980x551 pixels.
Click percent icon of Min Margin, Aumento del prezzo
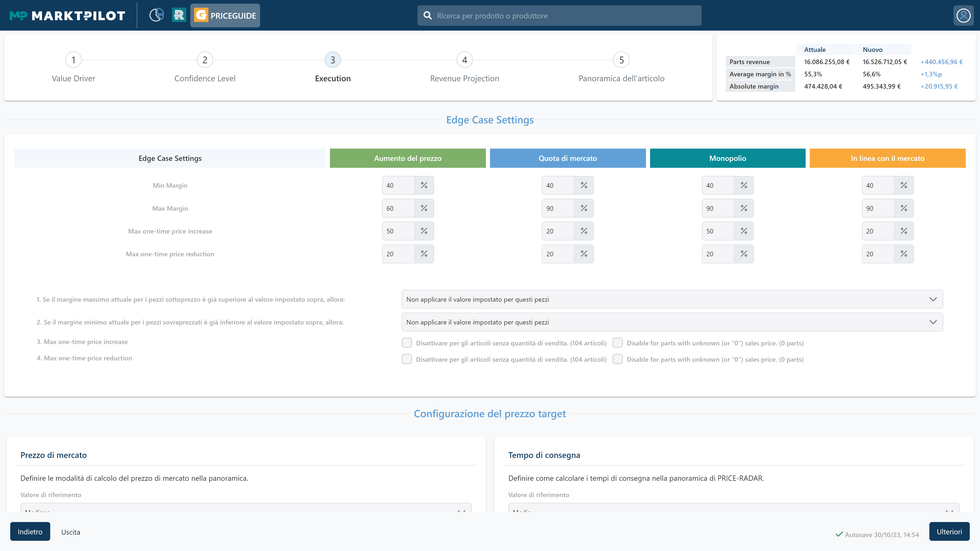[x=424, y=185]
